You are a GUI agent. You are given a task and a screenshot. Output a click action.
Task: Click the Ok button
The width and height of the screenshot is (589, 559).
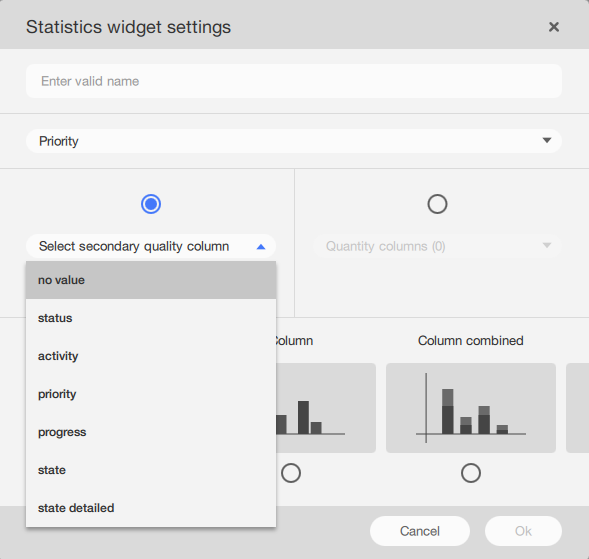point(523,531)
